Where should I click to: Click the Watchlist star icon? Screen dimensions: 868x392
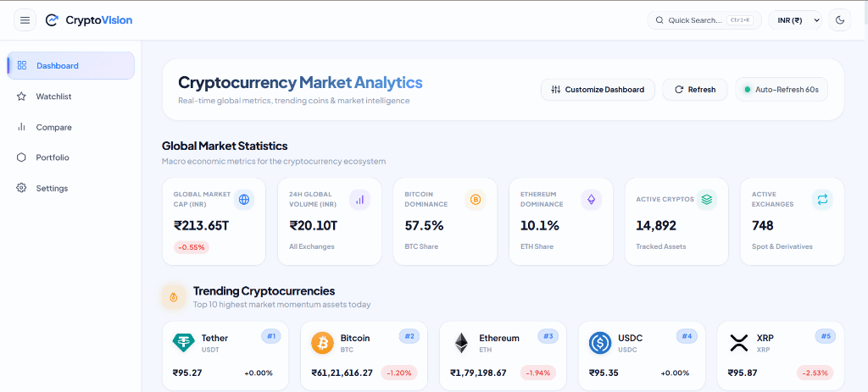pyautogui.click(x=21, y=97)
